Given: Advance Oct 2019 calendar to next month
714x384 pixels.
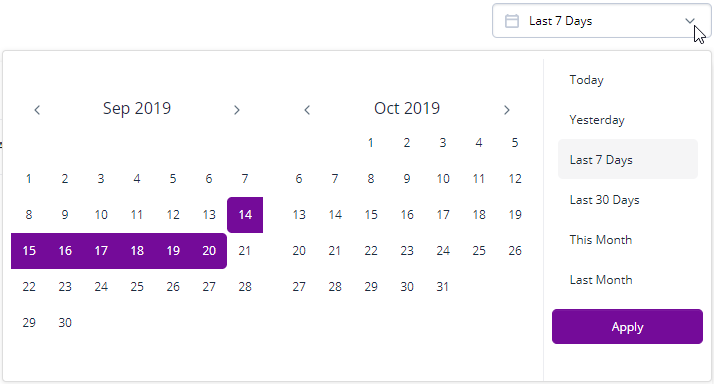Looking at the screenshot, I should (x=507, y=110).
